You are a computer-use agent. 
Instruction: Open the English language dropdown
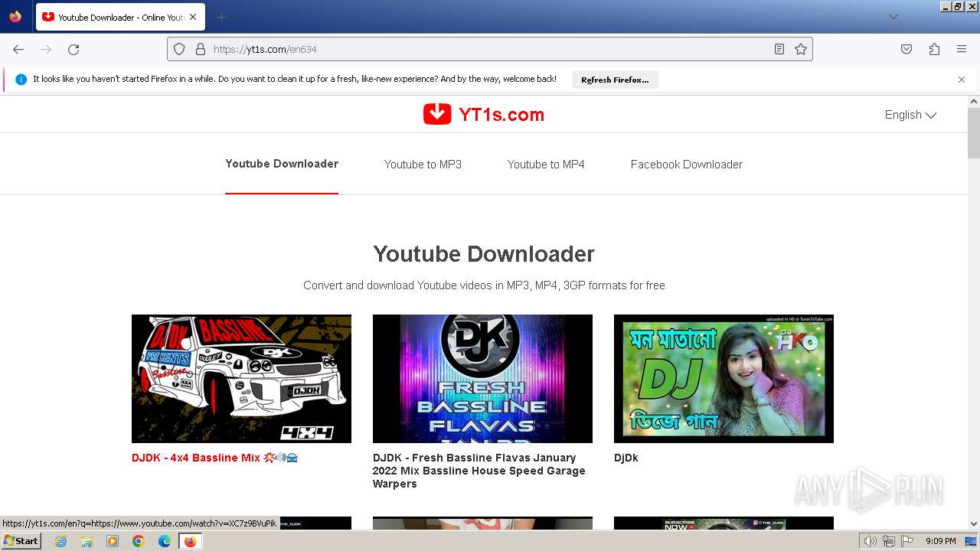pyautogui.click(x=910, y=115)
